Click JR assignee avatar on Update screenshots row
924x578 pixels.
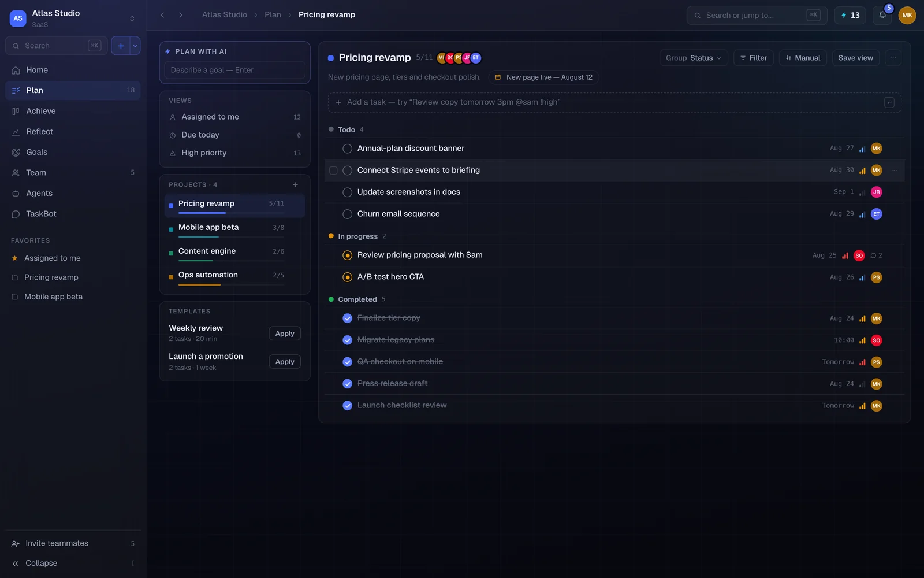click(876, 192)
